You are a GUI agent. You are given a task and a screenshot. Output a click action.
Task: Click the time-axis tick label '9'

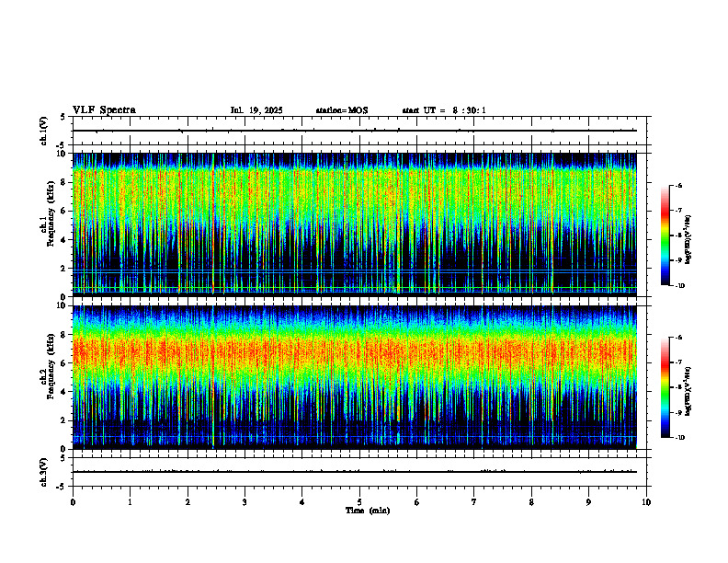[x=588, y=502]
